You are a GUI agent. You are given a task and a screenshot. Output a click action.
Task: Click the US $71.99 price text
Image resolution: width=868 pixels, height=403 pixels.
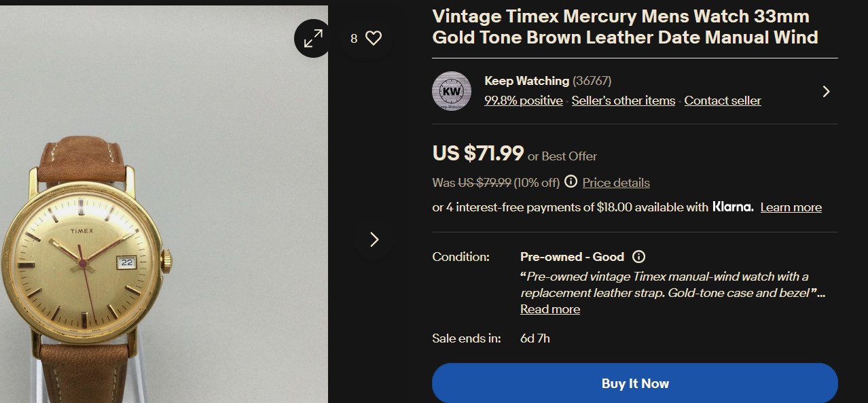[x=478, y=154]
